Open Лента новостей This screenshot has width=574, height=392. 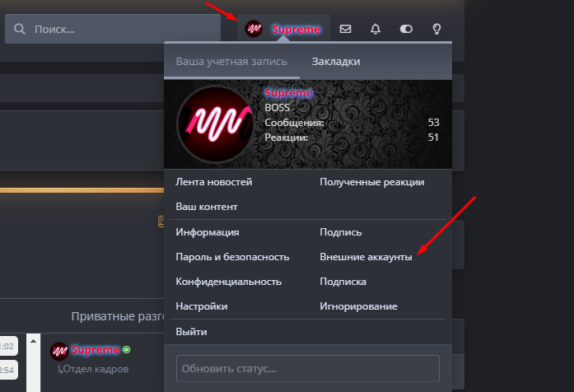[x=214, y=182]
